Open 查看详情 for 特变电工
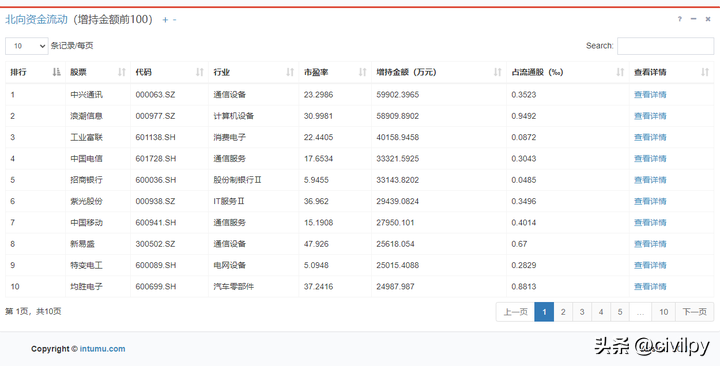The height and width of the screenshot is (366, 720). [x=650, y=265]
